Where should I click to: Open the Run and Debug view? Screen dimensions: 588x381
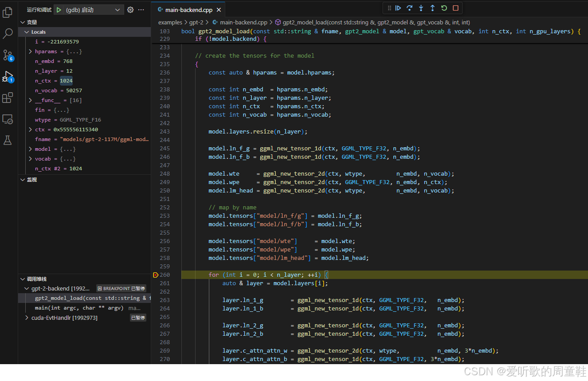pyautogui.click(x=8, y=76)
